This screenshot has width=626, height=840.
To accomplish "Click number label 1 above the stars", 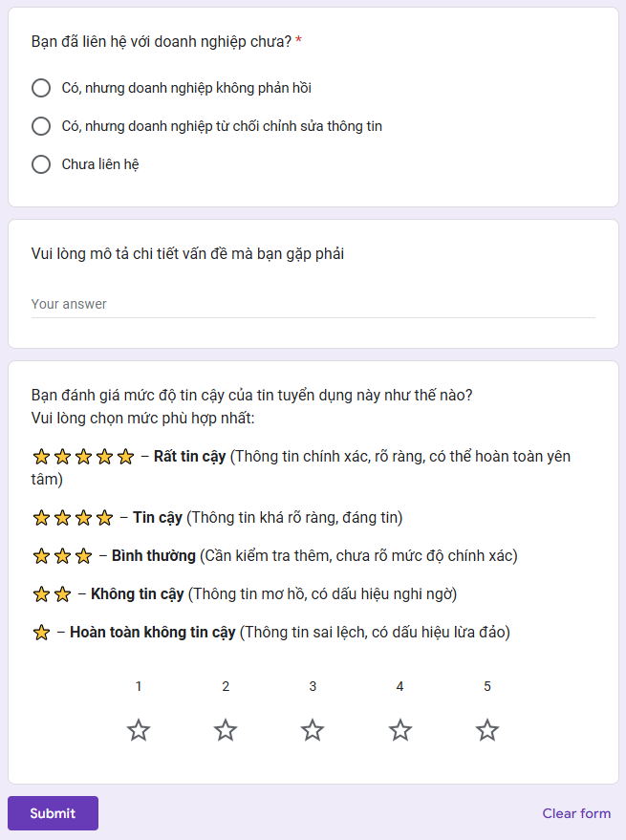I will point(139,686).
